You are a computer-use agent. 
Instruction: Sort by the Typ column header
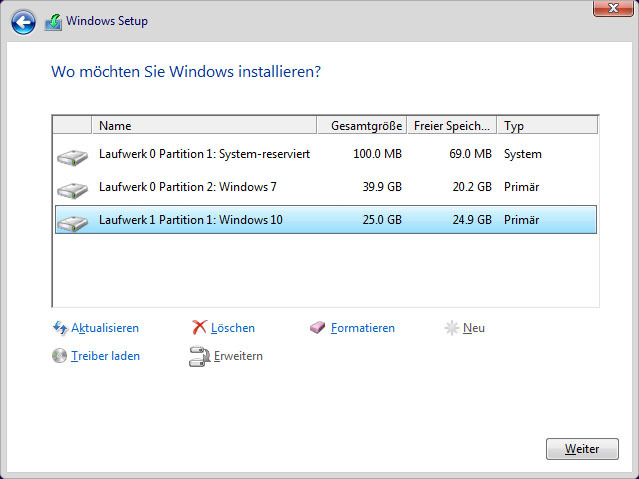click(548, 125)
